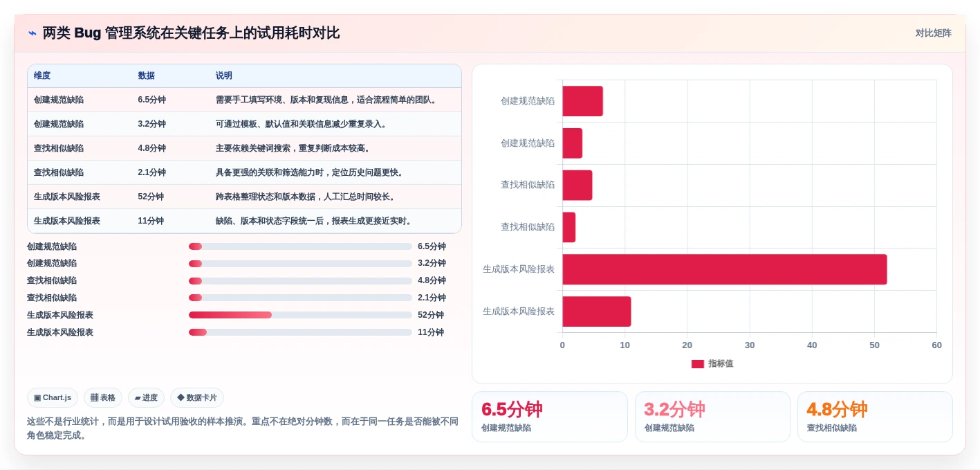Click the lightning icon beside the page title

33,33
